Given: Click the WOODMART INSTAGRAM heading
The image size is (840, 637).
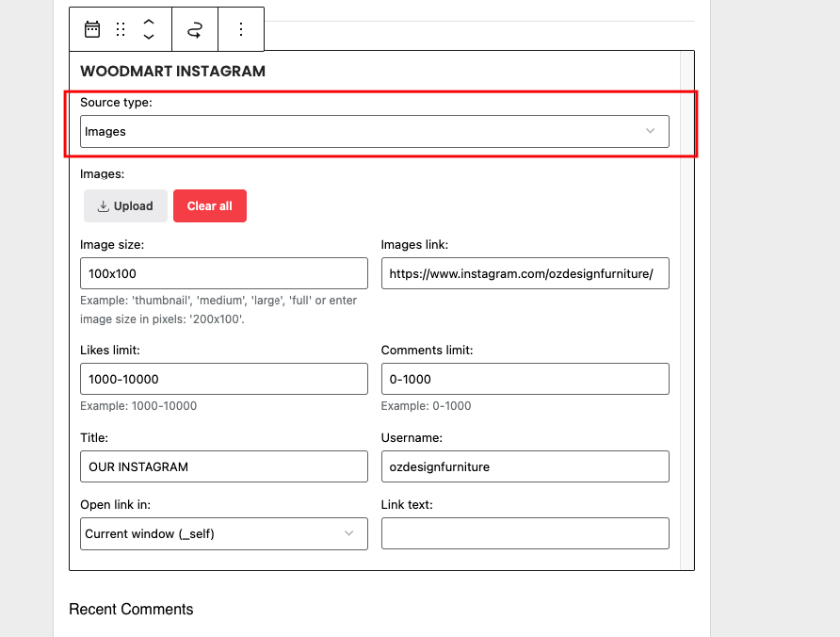Looking at the screenshot, I should [x=172, y=72].
